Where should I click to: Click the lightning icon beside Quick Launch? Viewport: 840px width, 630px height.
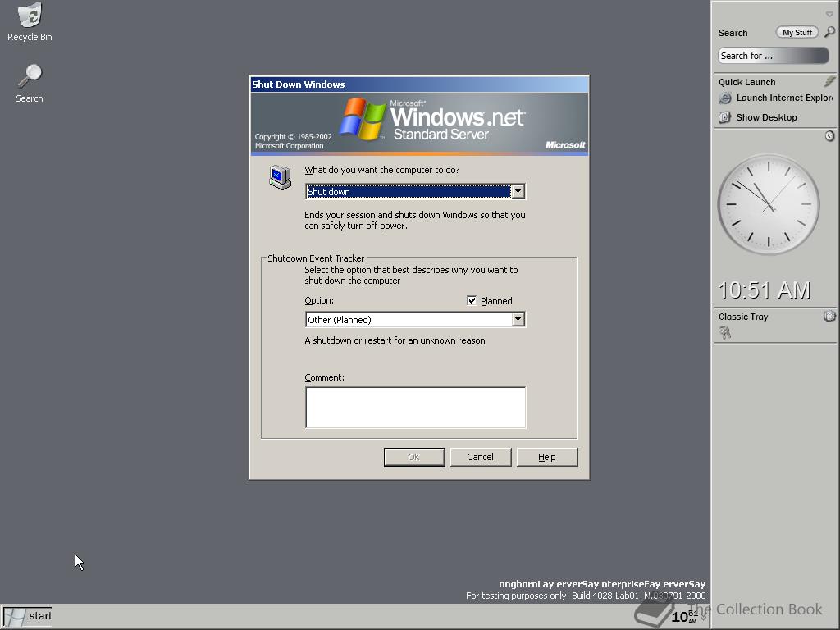click(829, 81)
